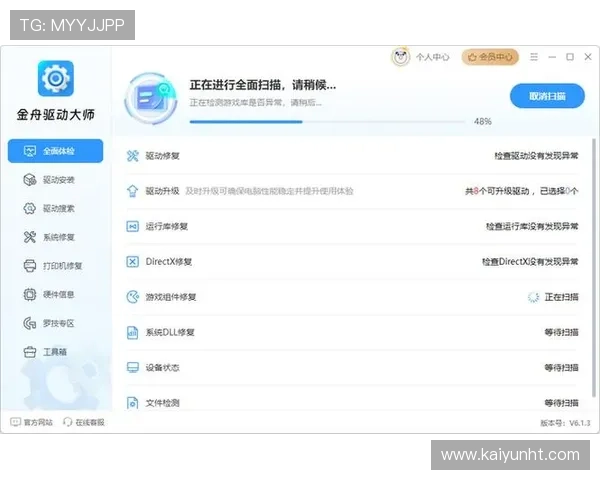Viewport: 600px width, 480px height.
Task: Click the 工具箱 briefcase icon
Action: click(30, 352)
